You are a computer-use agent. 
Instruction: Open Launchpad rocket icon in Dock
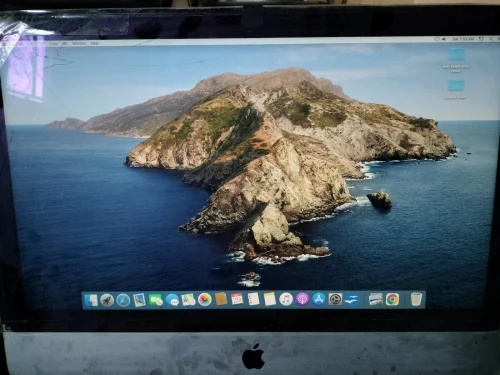pos(107,300)
